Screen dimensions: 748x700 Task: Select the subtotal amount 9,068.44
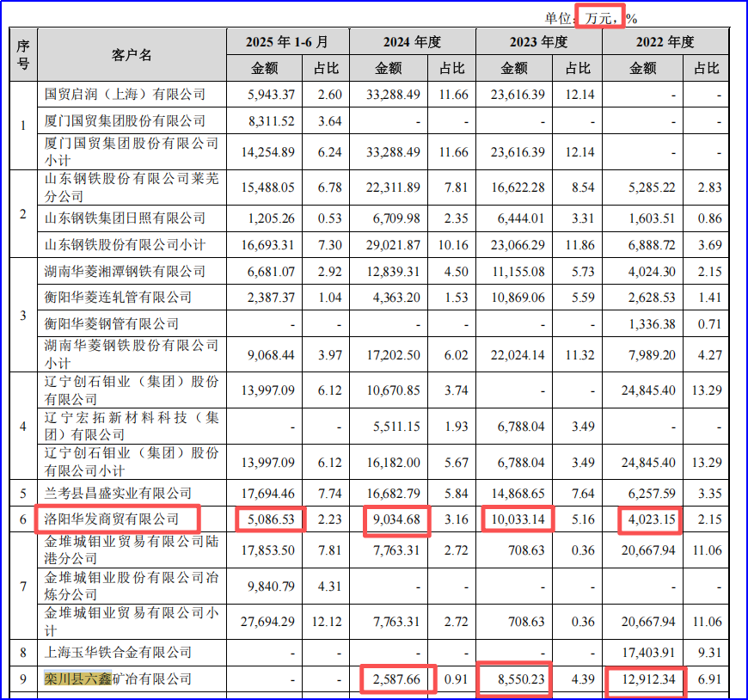coord(271,355)
